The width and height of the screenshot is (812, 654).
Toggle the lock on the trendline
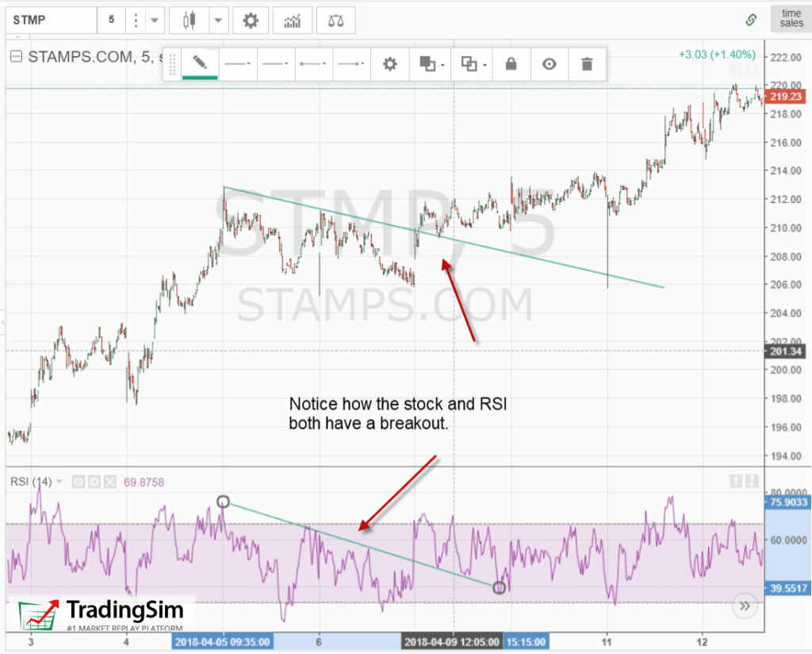(x=511, y=64)
